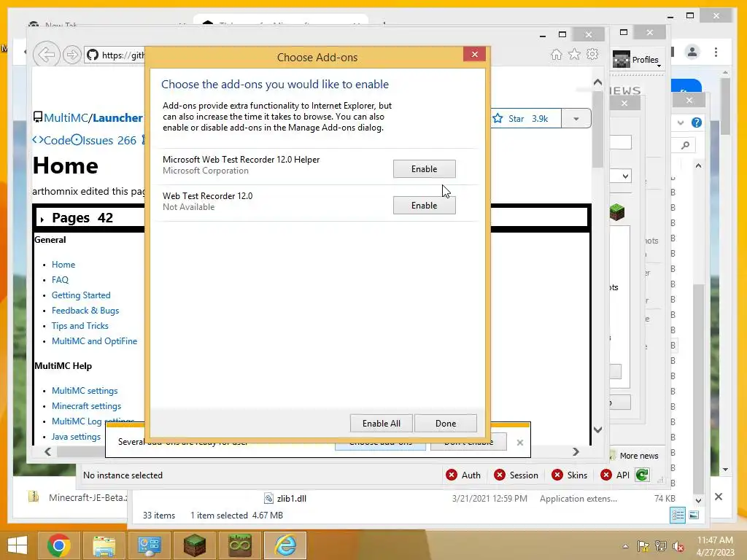The width and height of the screenshot is (747, 560).
Task: Click the Enable All button
Action: (x=381, y=424)
